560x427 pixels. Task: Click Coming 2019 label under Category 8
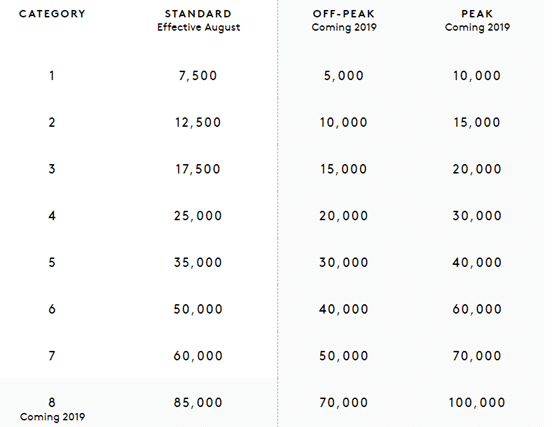click(x=52, y=417)
